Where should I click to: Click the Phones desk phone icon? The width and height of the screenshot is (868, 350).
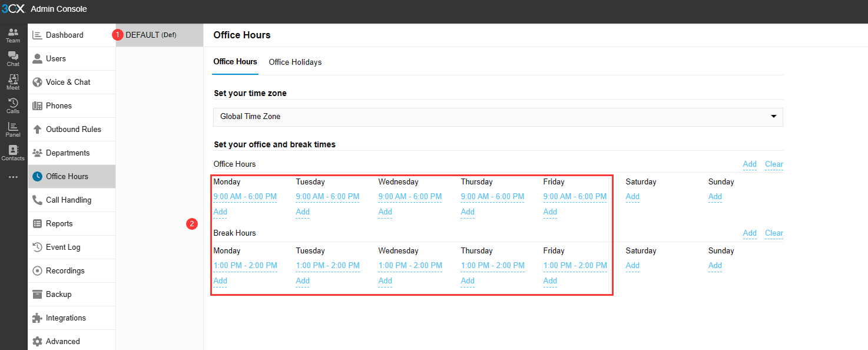click(37, 105)
